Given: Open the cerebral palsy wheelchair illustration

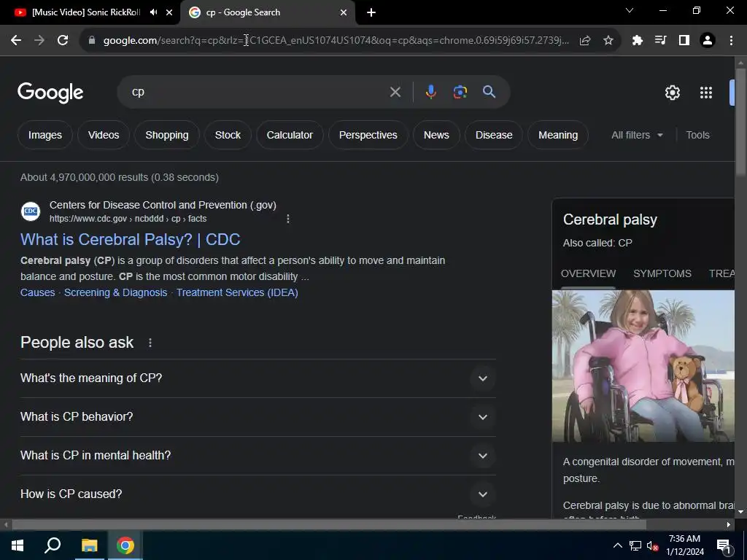Looking at the screenshot, I should pos(643,366).
